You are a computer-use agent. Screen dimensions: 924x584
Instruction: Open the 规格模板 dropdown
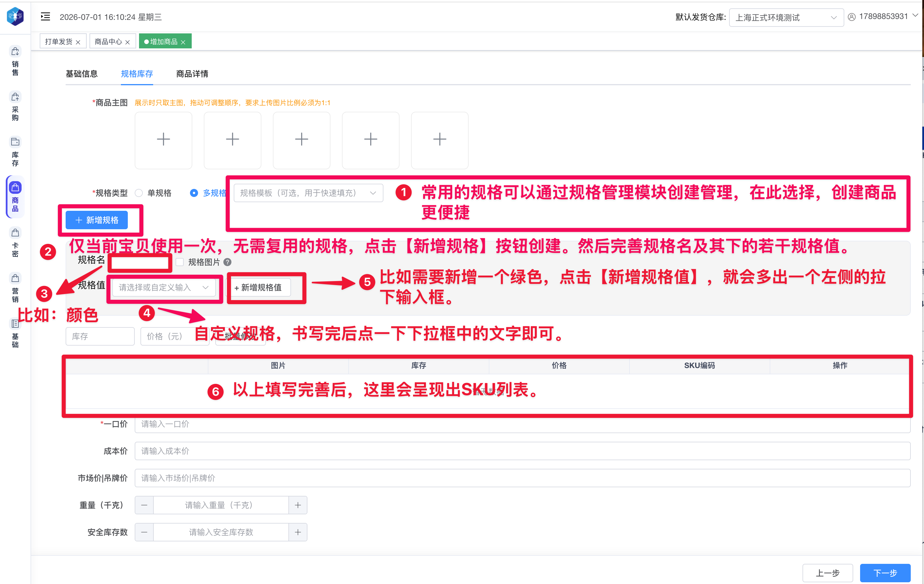click(308, 193)
